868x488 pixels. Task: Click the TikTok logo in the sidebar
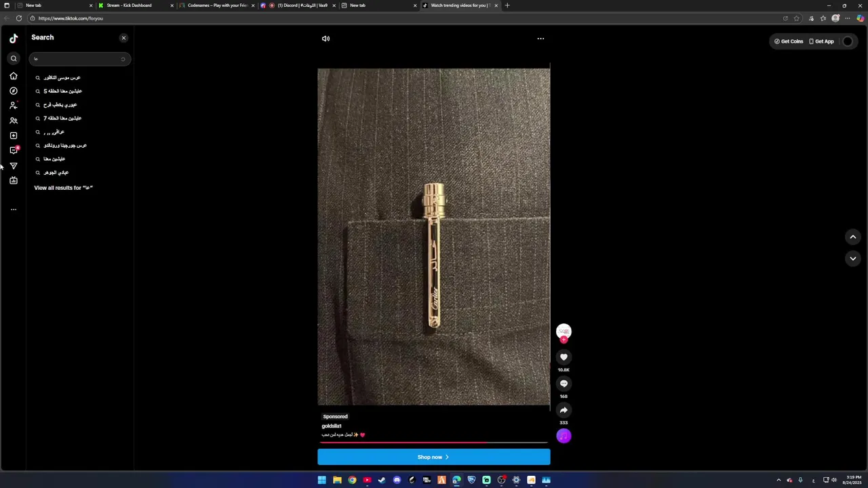(x=14, y=39)
